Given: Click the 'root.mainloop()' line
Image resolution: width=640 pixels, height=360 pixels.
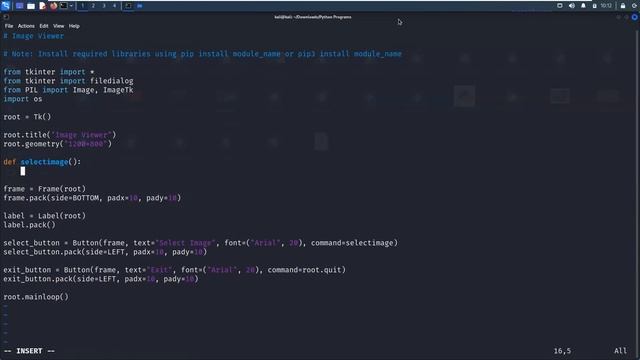Looking at the screenshot, I should pos(36,297).
